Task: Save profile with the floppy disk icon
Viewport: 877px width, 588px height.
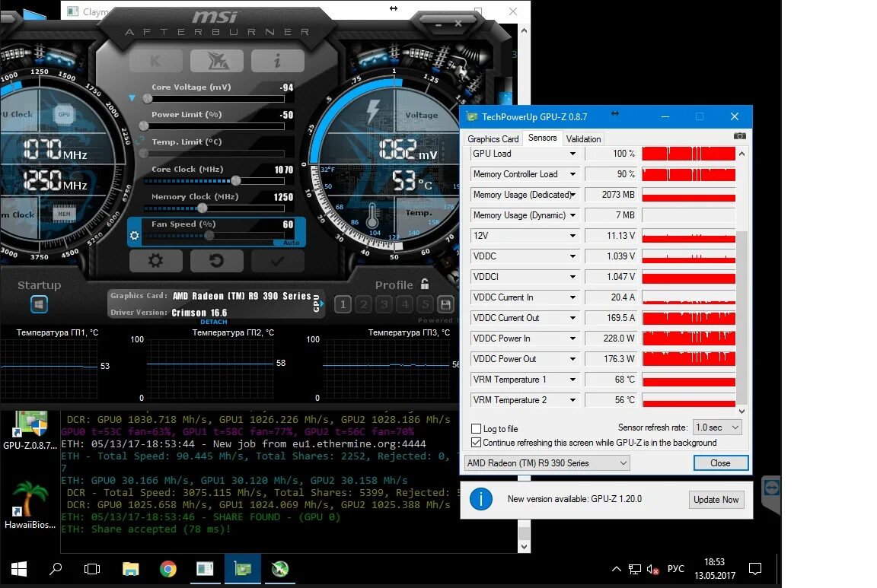Action: coord(445,304)
